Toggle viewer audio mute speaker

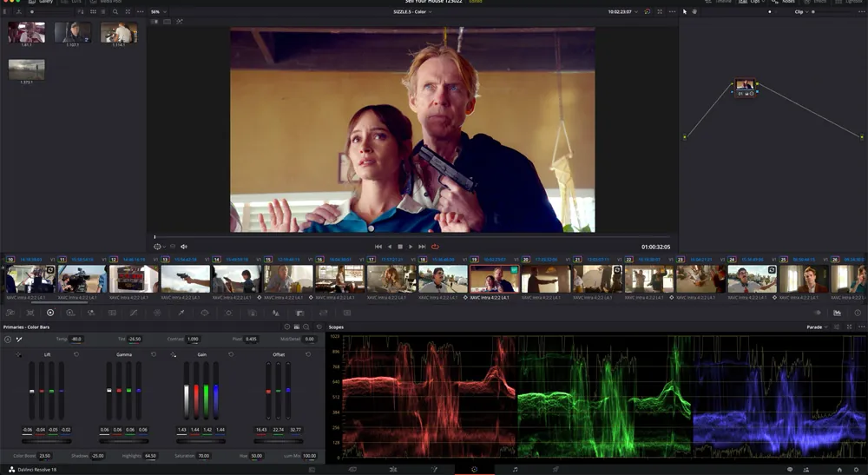tap(184, 247)
